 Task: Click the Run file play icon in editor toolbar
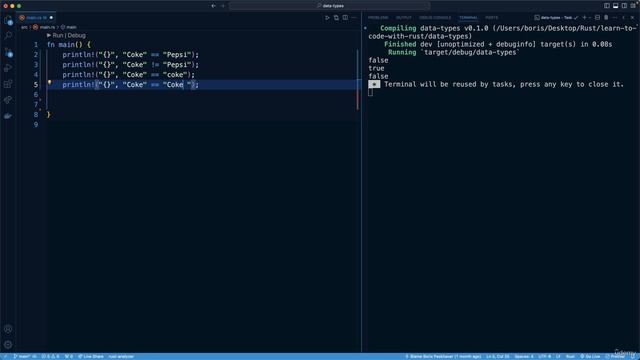(327, 18)
